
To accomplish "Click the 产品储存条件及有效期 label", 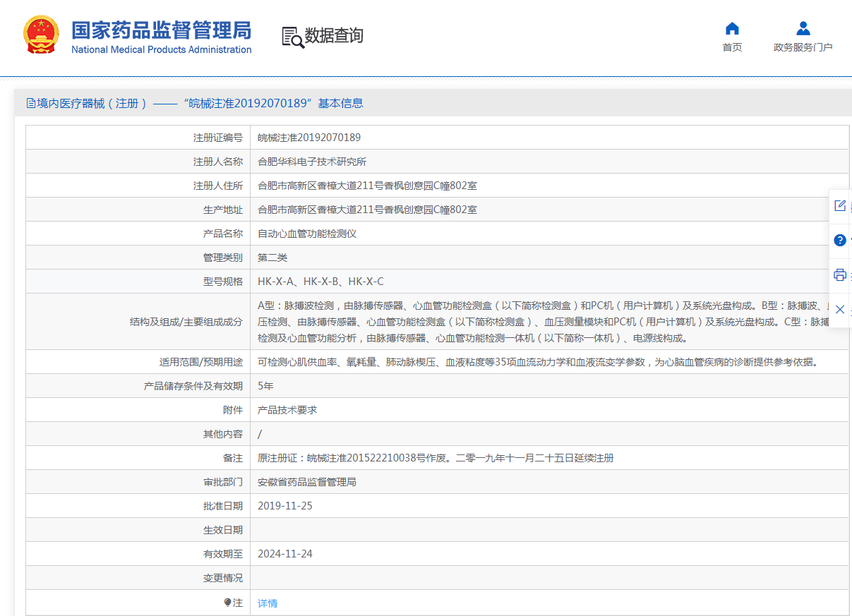I will point(193,386).
